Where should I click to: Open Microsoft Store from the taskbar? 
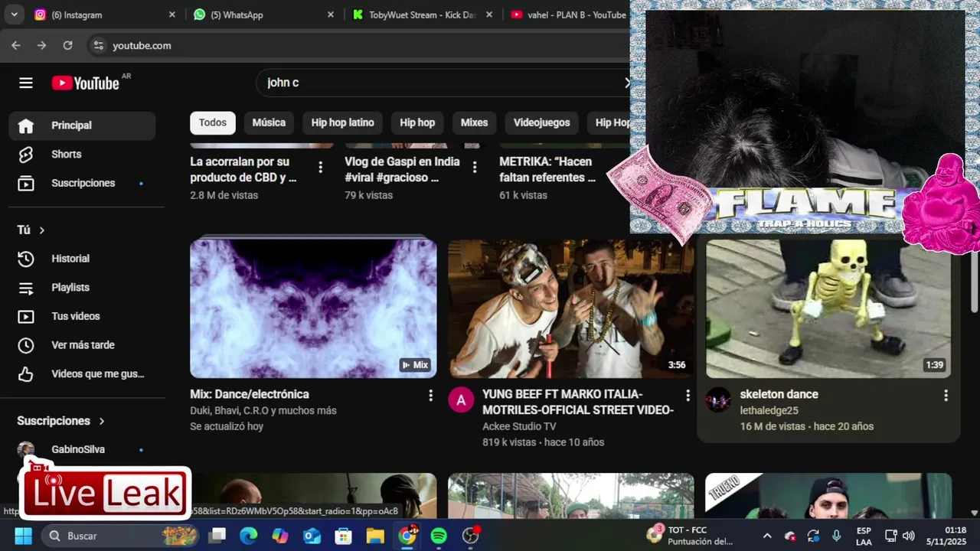(343, 536)
